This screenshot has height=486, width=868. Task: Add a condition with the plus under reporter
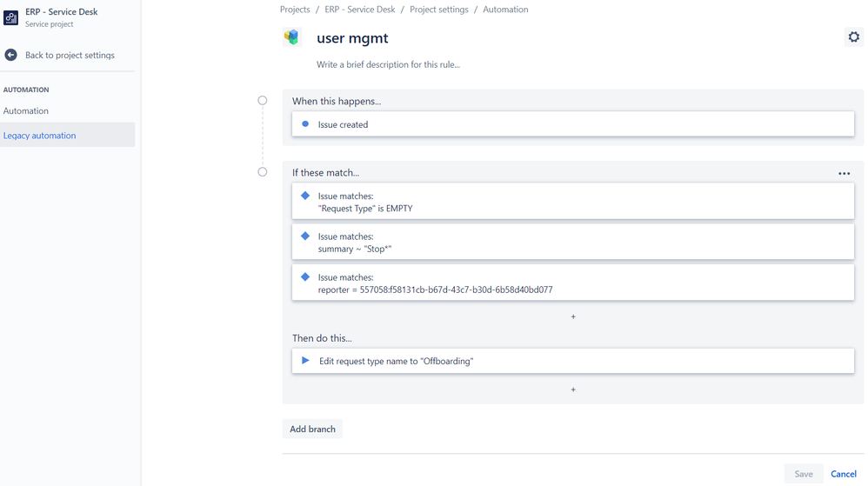tap(573, 316)
